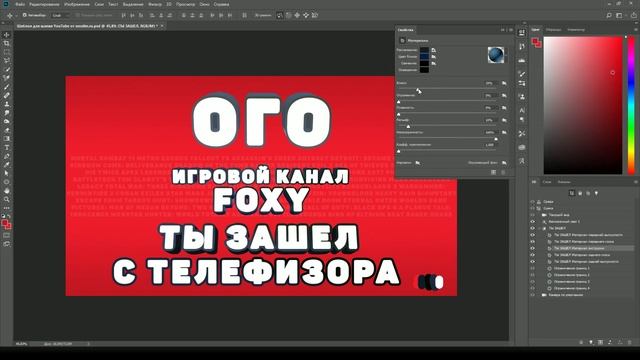Image resolution: width=640 pixels, height=360 pixels.
Task: Open the Character panel 'A' icon
Action: coord(522,110)
